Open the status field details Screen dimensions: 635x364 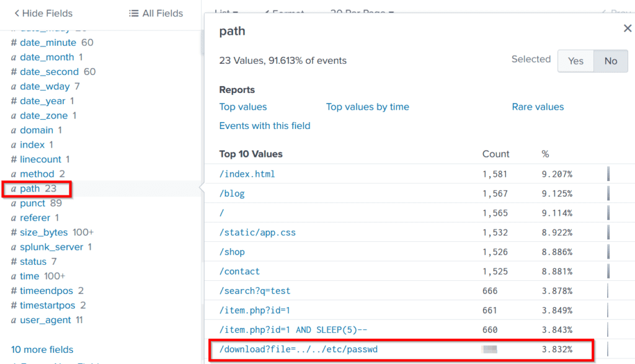point(33,262)
